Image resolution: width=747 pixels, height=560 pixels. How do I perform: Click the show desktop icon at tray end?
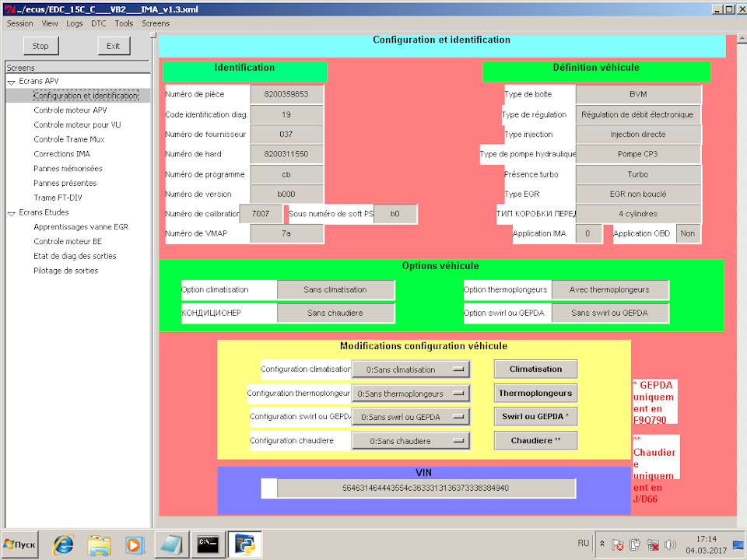point(738,544)
